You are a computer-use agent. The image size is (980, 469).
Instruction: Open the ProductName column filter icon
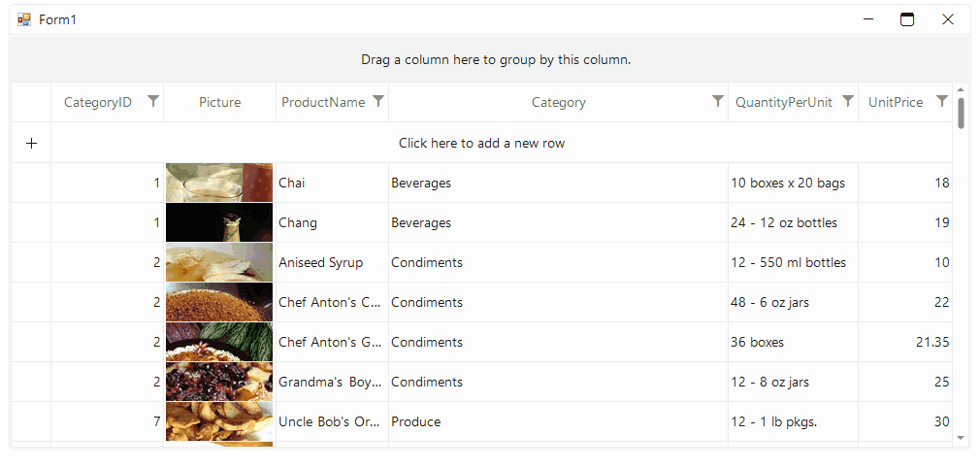pos(378,101)
